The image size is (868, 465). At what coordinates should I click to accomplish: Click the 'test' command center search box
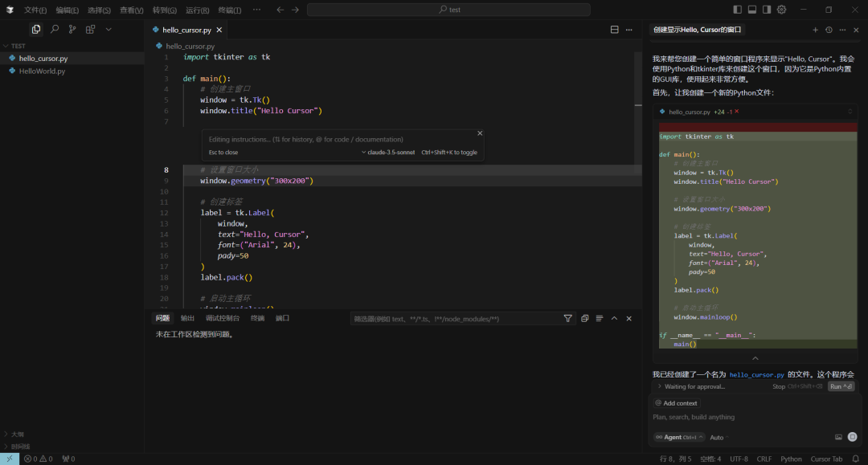pos(448,10)
